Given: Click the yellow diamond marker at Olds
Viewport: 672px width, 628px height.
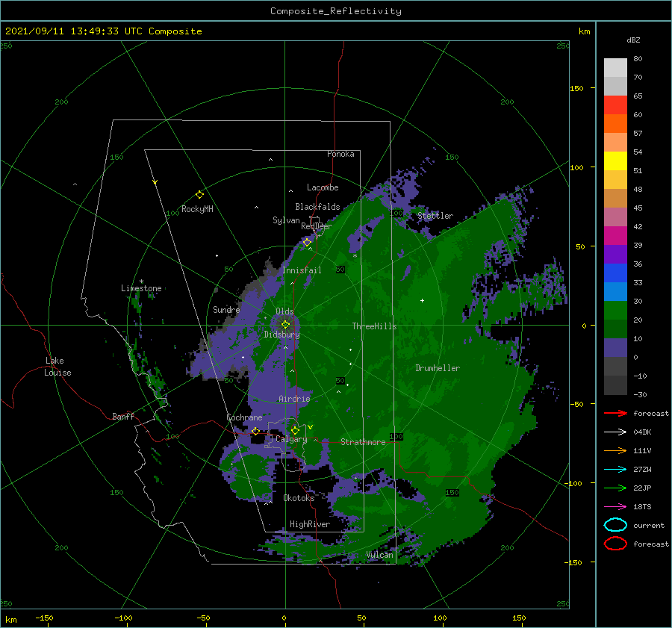Looking at the screenshot, I should (x=285, y=325).
